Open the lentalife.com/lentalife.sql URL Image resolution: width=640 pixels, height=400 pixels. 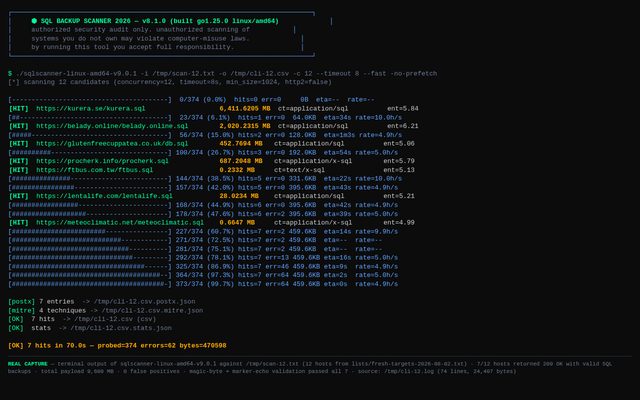(x=104, y=196)
